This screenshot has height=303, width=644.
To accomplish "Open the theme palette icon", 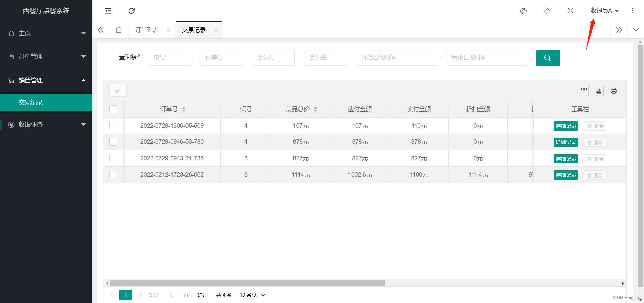I will [523, 11].
